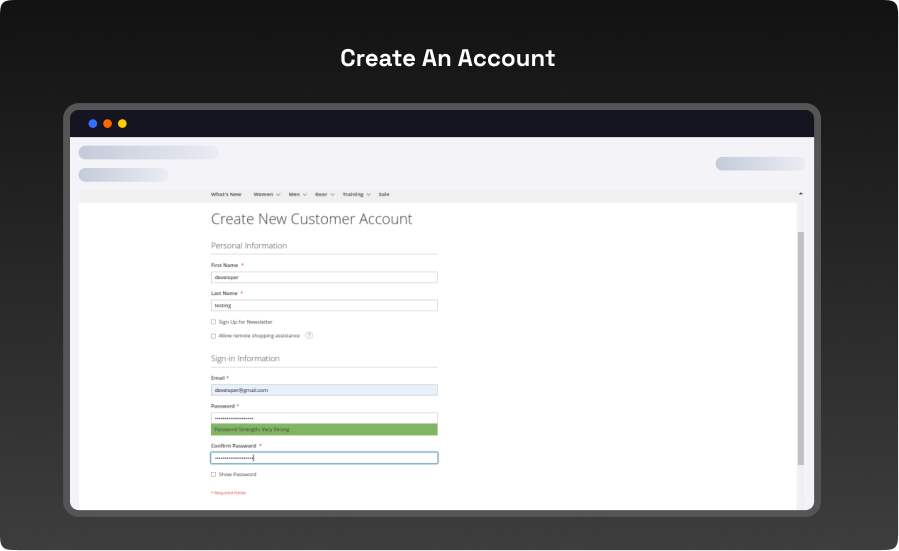Viewport: 899px width, 551px height.
Task: Expand the Women navigation dropdown
Action: (267, 194)
